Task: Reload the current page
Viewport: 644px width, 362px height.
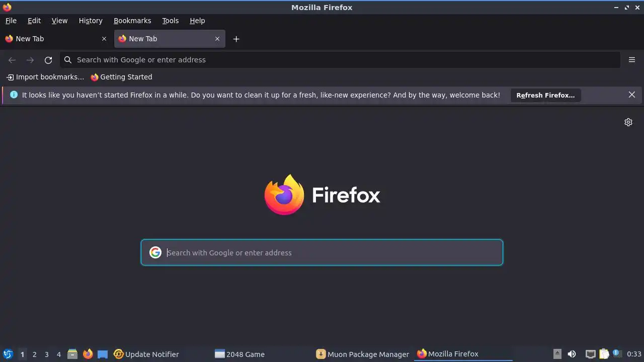Action: point(48,60)
